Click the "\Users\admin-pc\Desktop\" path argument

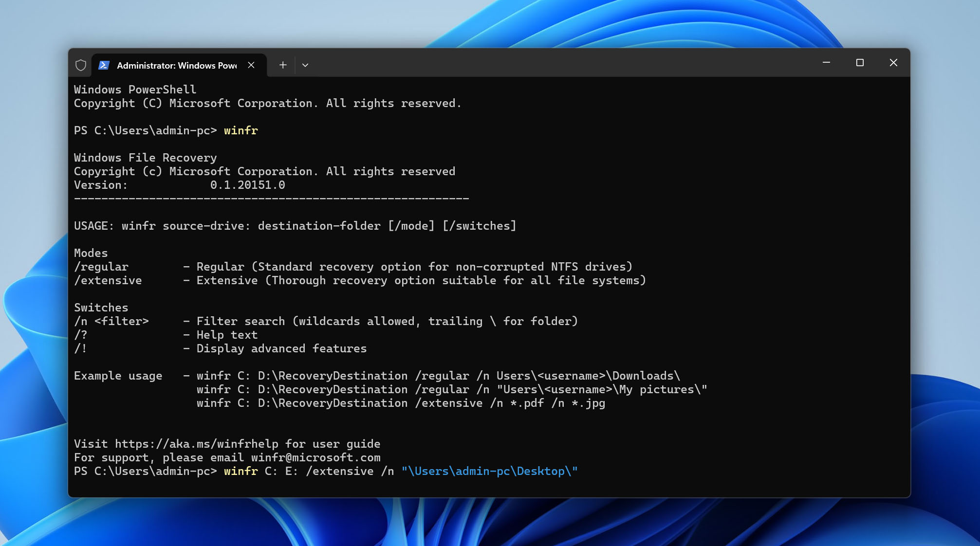tap(489, 471)
